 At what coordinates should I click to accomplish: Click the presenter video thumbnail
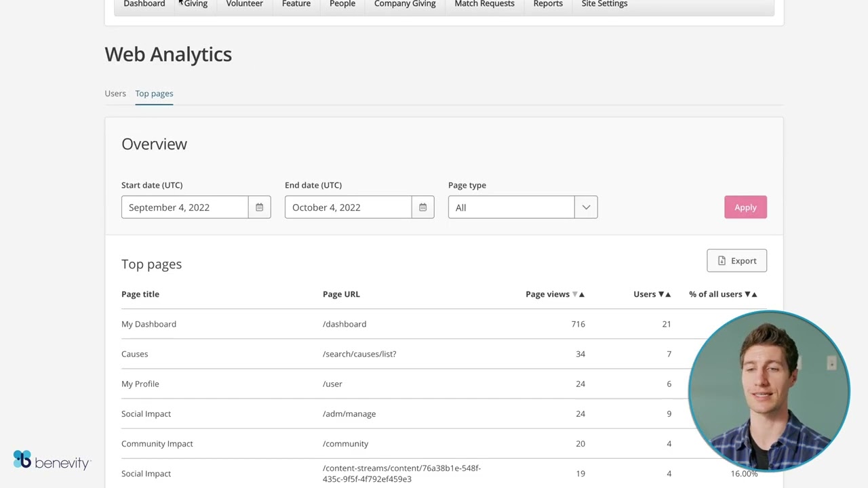[769, 391]
